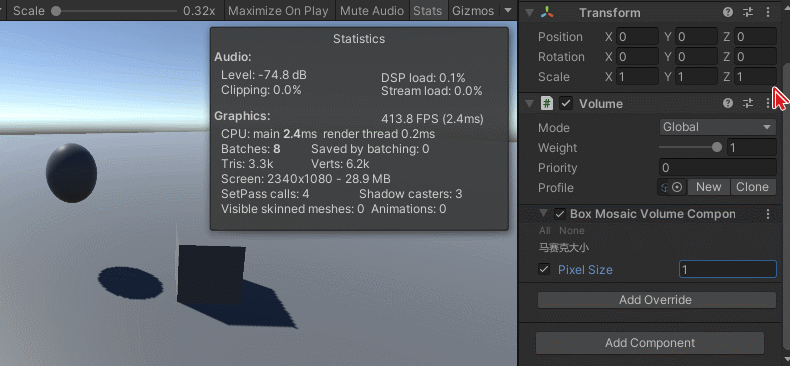The width and height of the screenshot is (790, 366).
Task: Click the Statistics panel title
Action: pos(359,39)
